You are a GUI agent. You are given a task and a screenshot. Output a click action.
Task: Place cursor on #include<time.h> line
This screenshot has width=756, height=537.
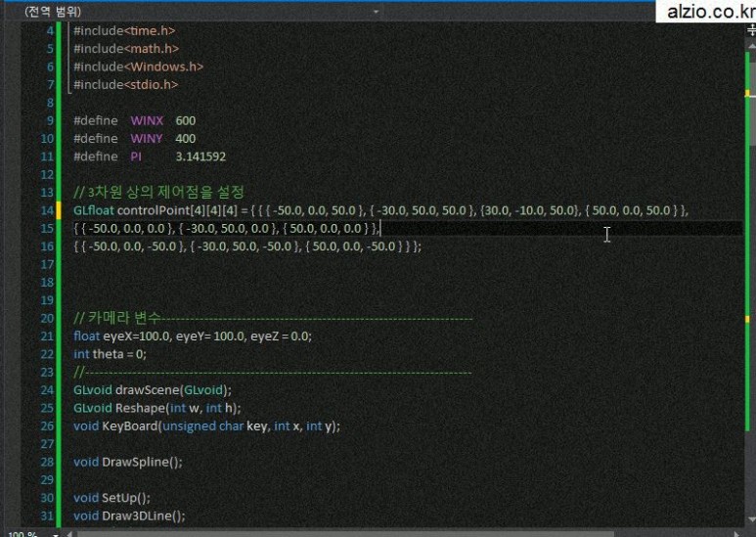(124, 31)
